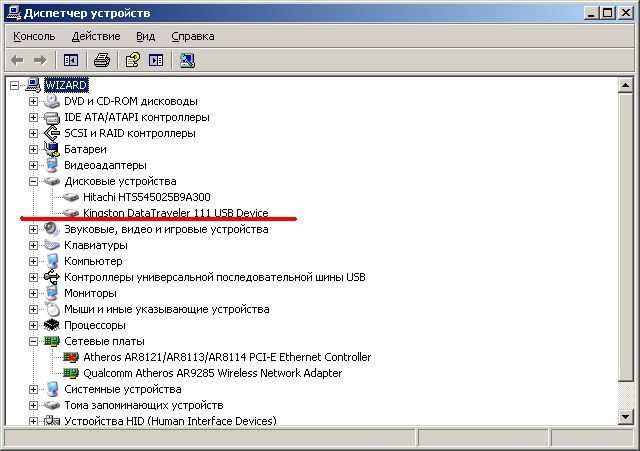Click the WIZARD computer icon
The image size is (640, 451).
click(x=33, y=85)
